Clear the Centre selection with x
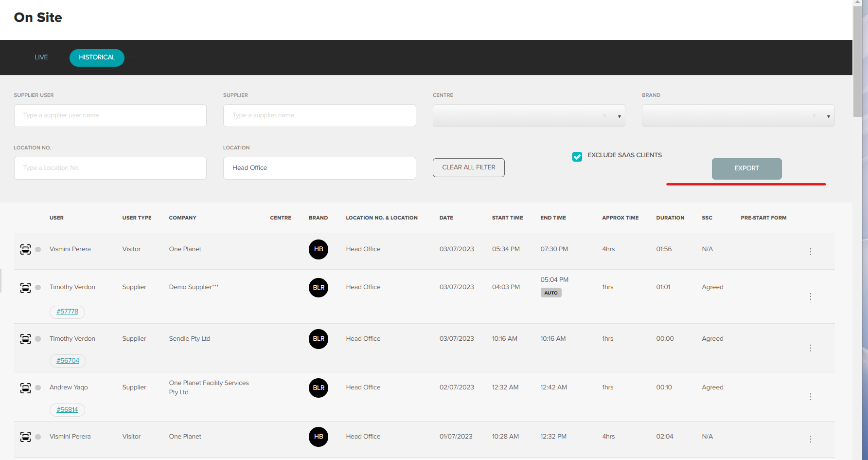 click(605, 116)
